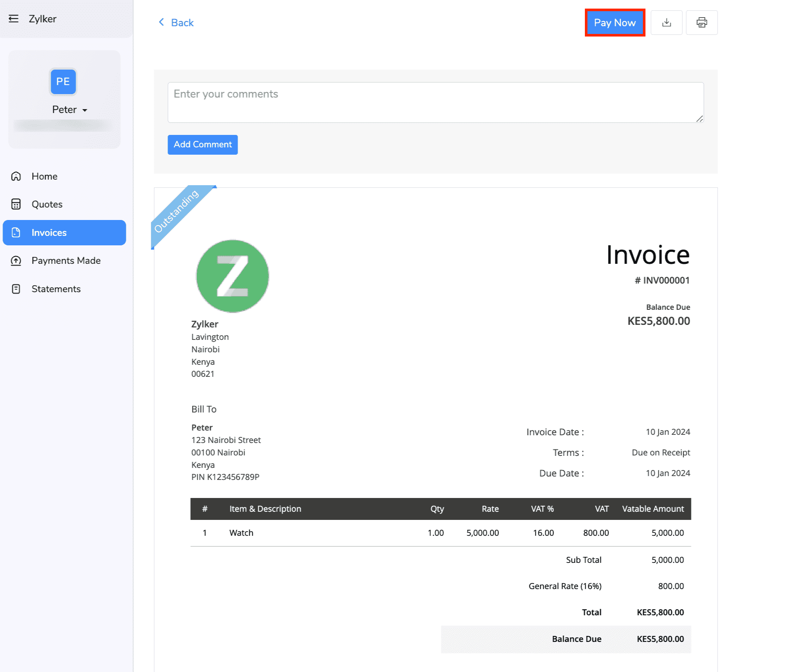
Task: Click the Invoices document icon
Action: [15, 232]
